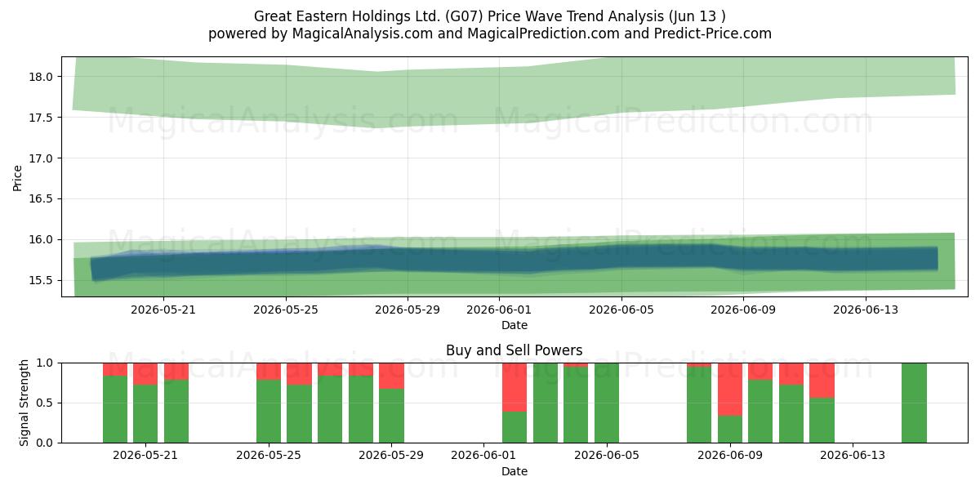Viewport: 980px width, 490px height.
Task: Click the full green buy bar at 2026-06-05
Action: point(607,403)
